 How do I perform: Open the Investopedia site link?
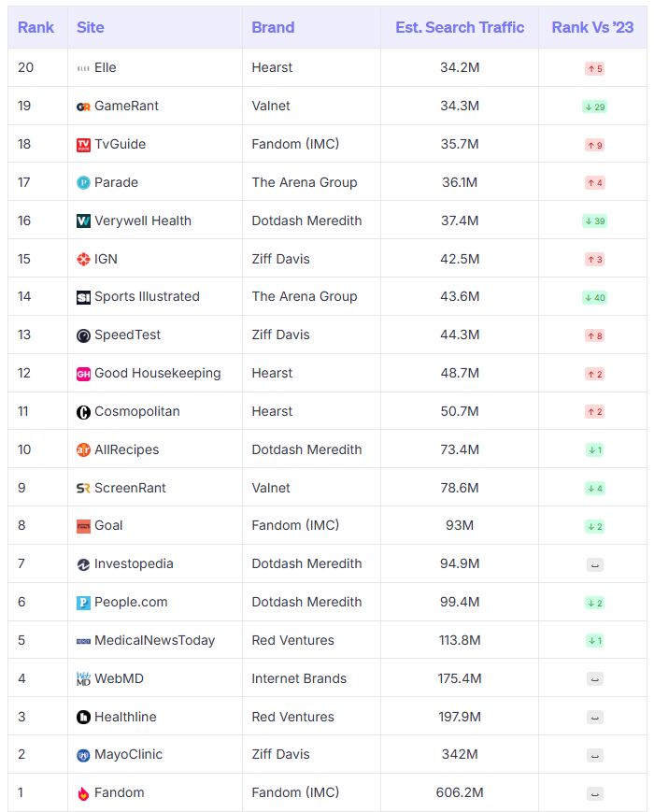[134, 564]
